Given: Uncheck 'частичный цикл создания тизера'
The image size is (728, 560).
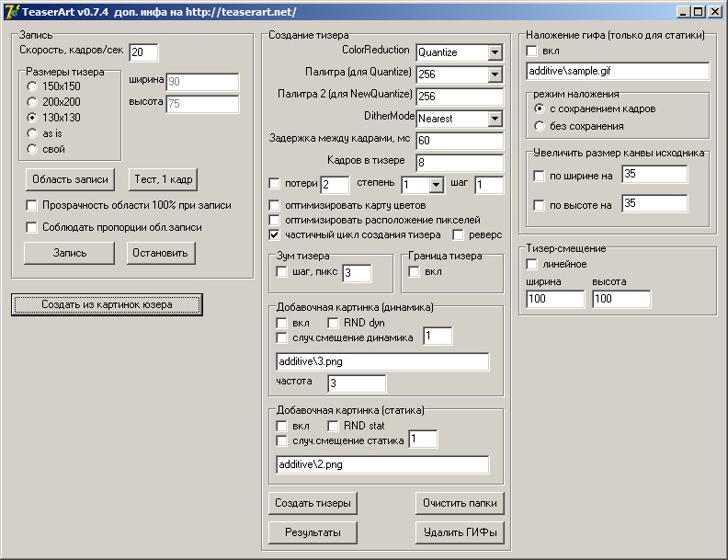Looking at the screenshot, I should (275, 234).
